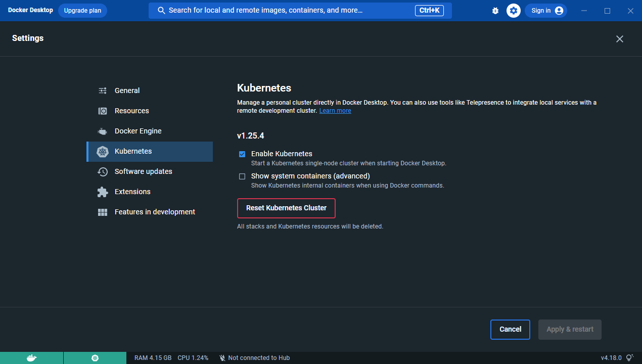642x364 pixels.
Task: Focus the search for images and containers field
Action: click(300, 11)
